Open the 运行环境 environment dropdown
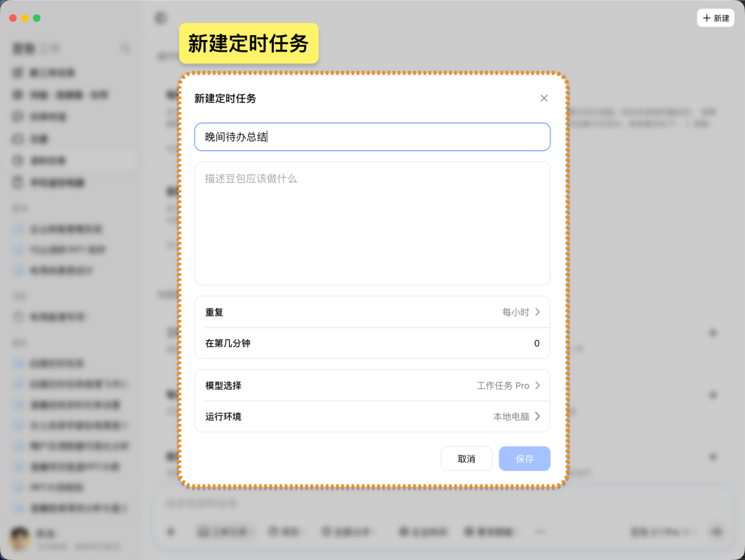The image size is (745, 560). (x=372, y=417)
